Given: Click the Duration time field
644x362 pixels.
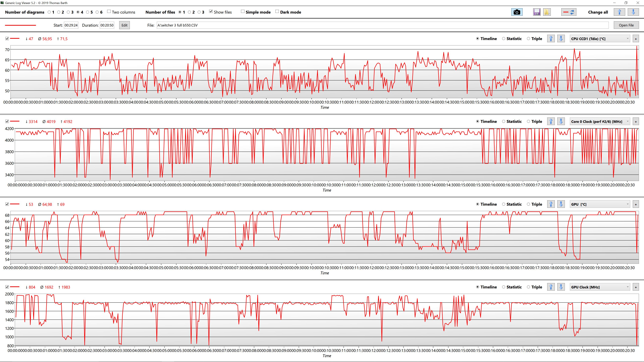Looking at the screenshot, I should [107, 25].
